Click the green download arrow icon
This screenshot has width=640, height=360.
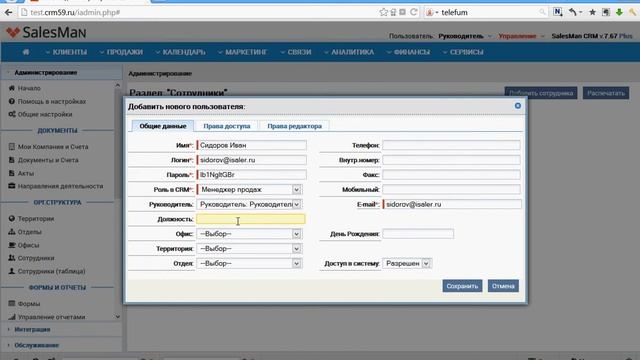[x=619, y=12]
